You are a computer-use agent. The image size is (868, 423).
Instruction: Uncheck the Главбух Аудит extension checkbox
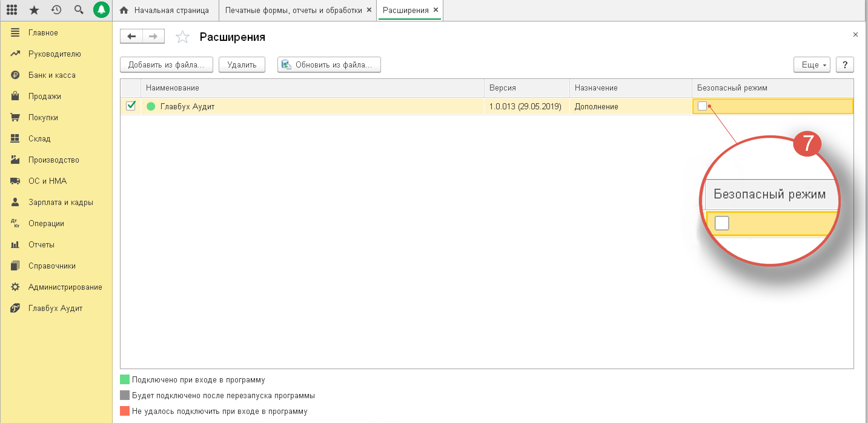131,106
